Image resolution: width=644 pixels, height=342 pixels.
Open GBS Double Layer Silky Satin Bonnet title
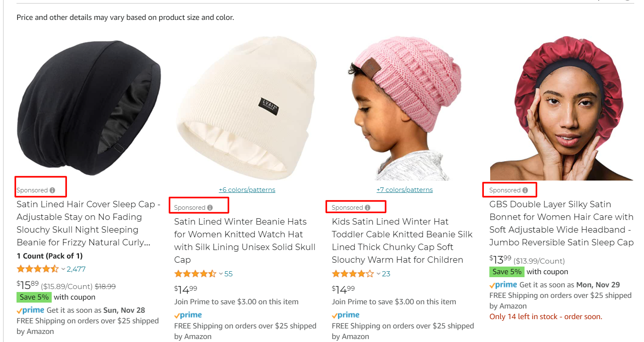point(561,223)
